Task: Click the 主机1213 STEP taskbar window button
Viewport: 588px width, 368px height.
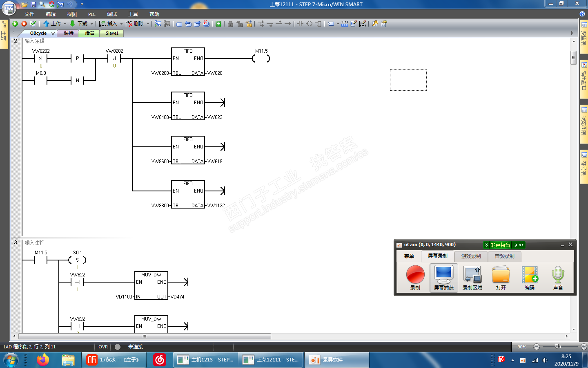Action: pyautogui.click(x=205, y=360)
